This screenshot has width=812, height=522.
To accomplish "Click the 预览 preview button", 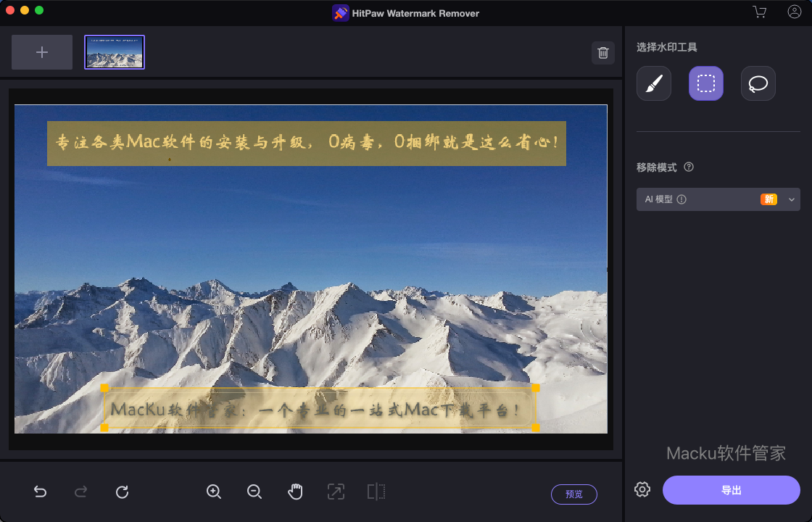I will (x=573, y=494).
